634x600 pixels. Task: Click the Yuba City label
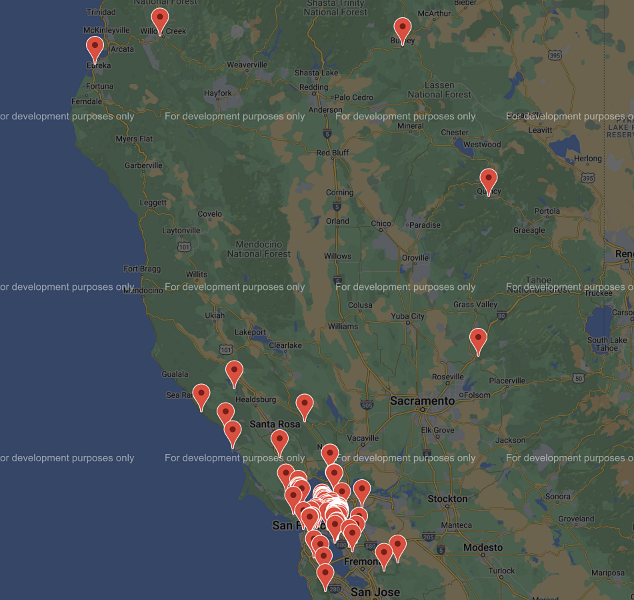(x=407, y=316)
